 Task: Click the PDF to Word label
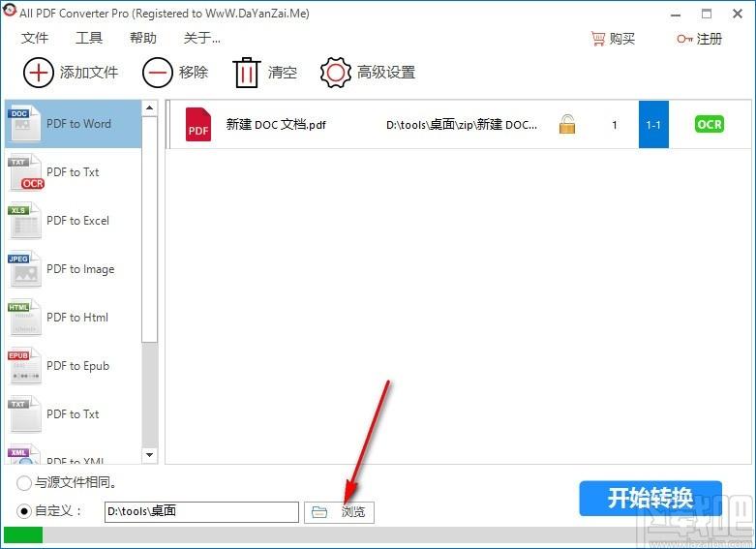(78, 124)
